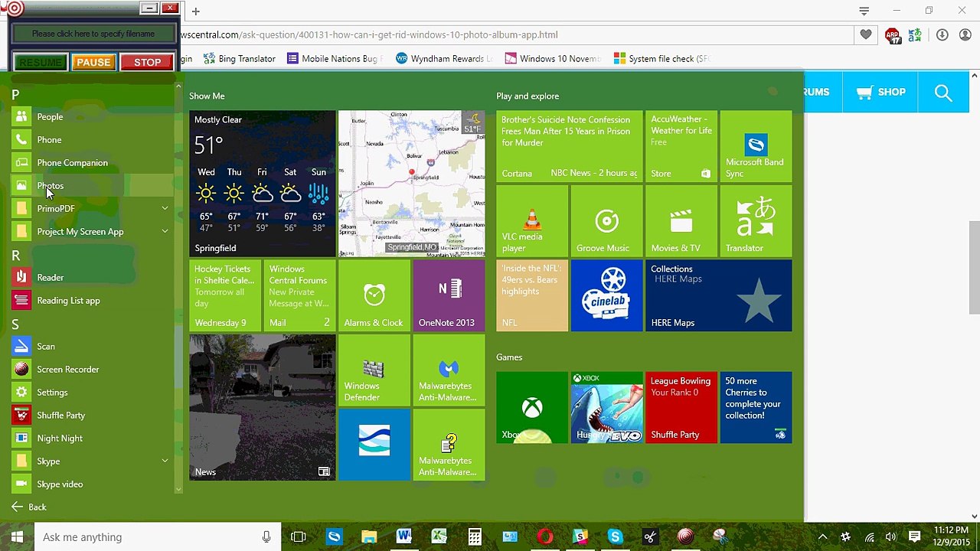Open Screen Recorder from the app list
This screenshot has width=980, height=551.
[92, 370]
